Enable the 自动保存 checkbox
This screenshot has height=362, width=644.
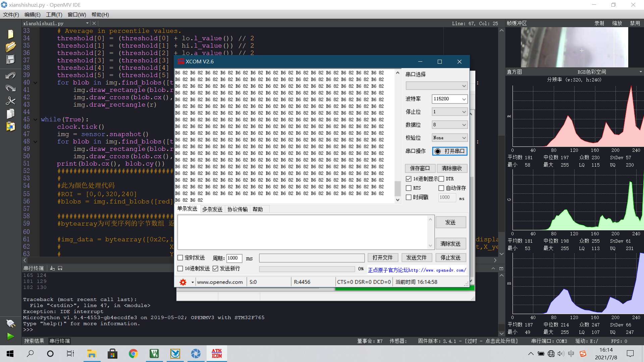coord(441,188)
